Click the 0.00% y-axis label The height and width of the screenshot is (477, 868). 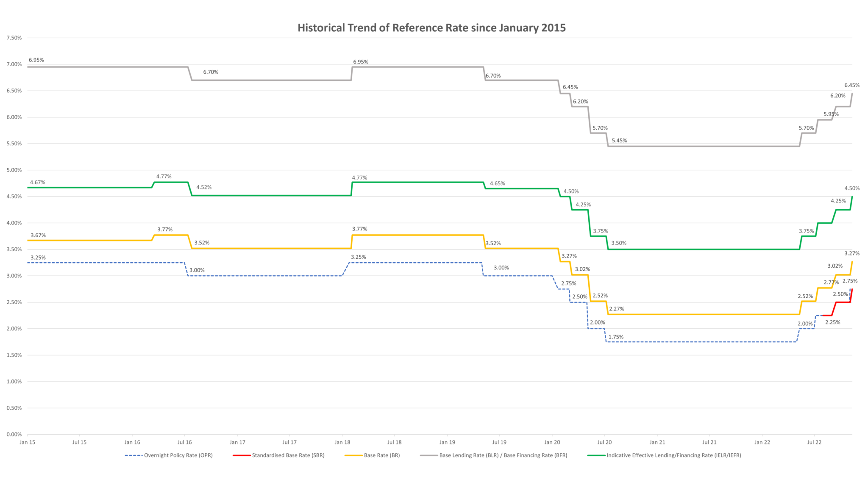(x=14, y=434)
